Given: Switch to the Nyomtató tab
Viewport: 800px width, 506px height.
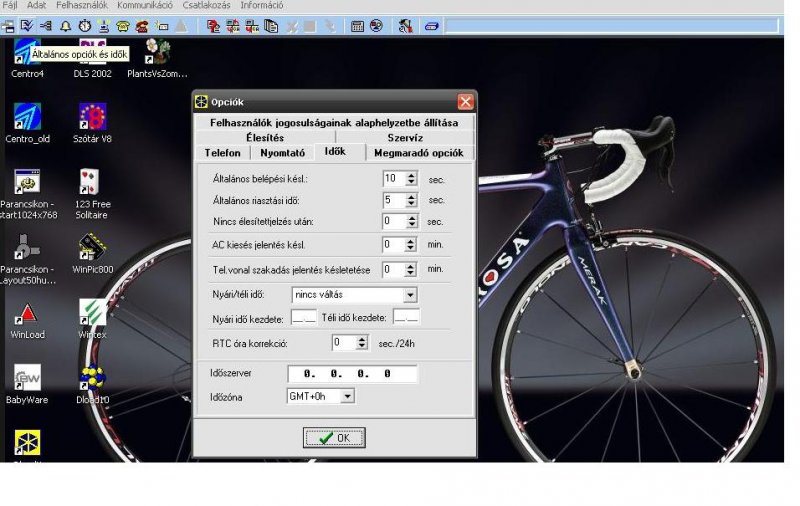Looking at the screenshot, I should (x=283, y=153).
